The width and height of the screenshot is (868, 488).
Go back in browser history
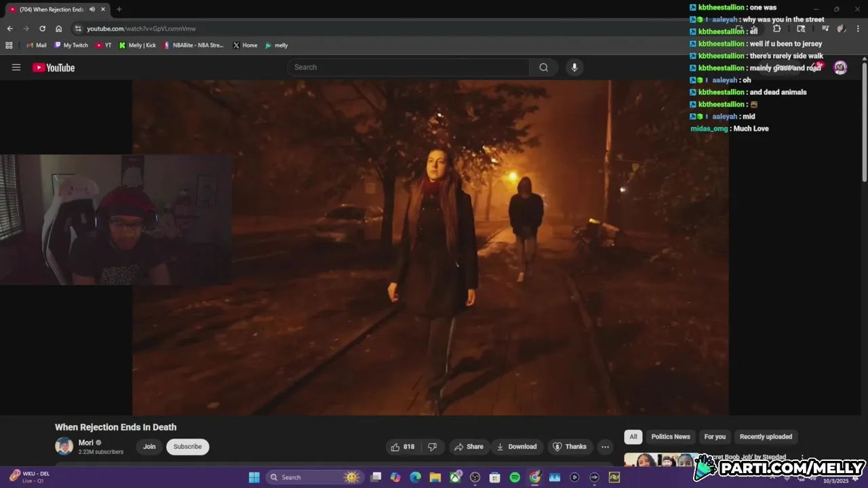pos(9,28)
